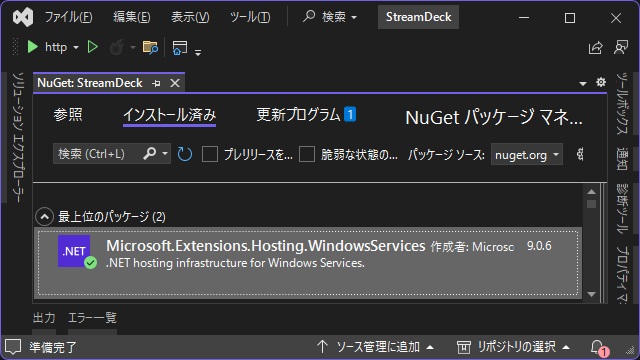
Task: Open the プロパティ side tab
Action: 622,274
